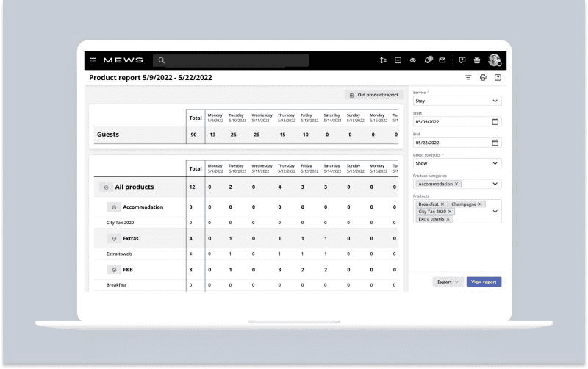Click the search field in top bar

(232, 60)
